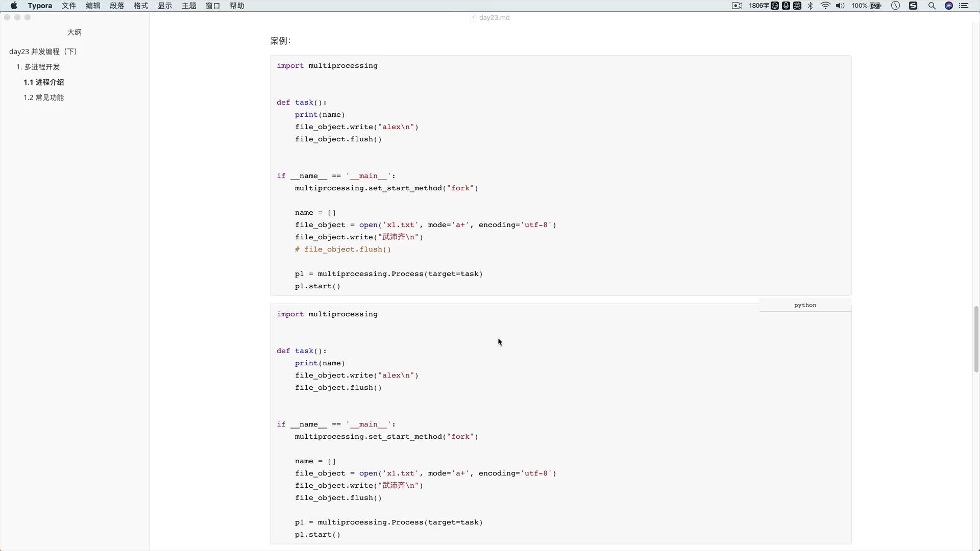Go to 1.1 进程介绍 in outline
Screen dimensions: 980x551
click(43, 82)
